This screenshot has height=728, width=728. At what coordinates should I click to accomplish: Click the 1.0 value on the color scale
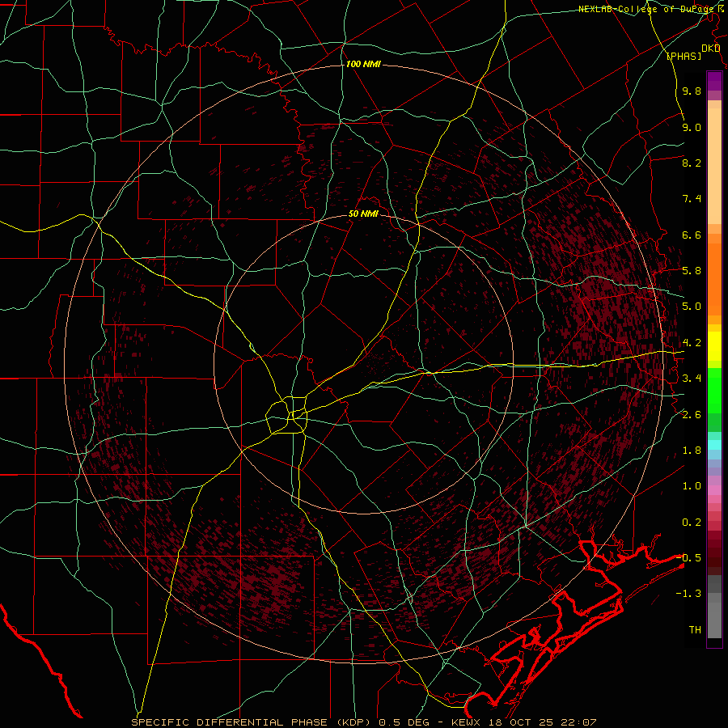(x=692, y=486)
